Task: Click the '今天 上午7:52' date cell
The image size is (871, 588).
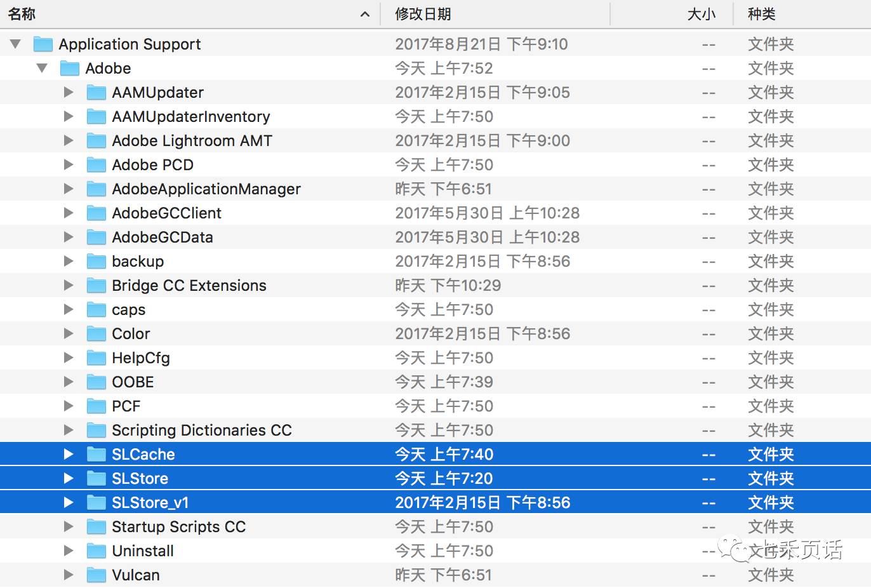Action: coord(444,68)
